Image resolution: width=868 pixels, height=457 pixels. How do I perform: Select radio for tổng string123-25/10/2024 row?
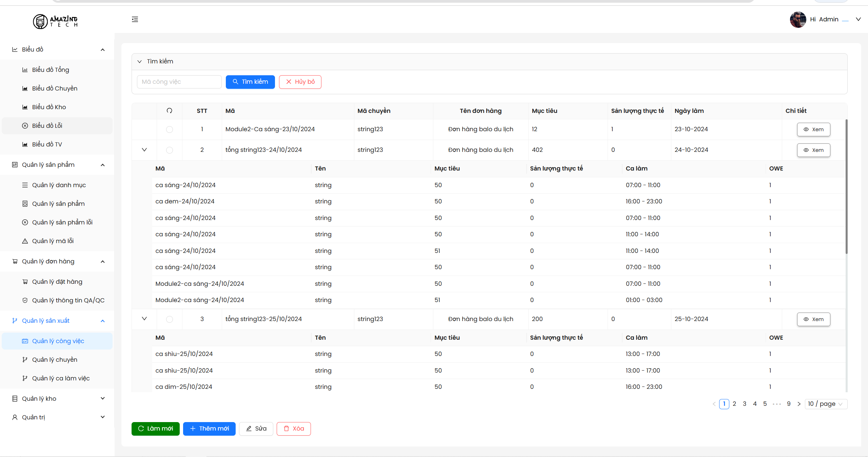coord(170,319)
